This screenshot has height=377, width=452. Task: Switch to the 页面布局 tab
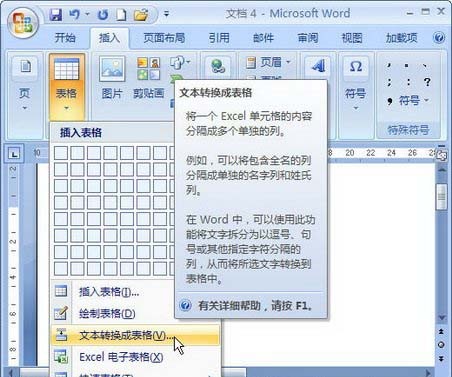click(164, 38)
